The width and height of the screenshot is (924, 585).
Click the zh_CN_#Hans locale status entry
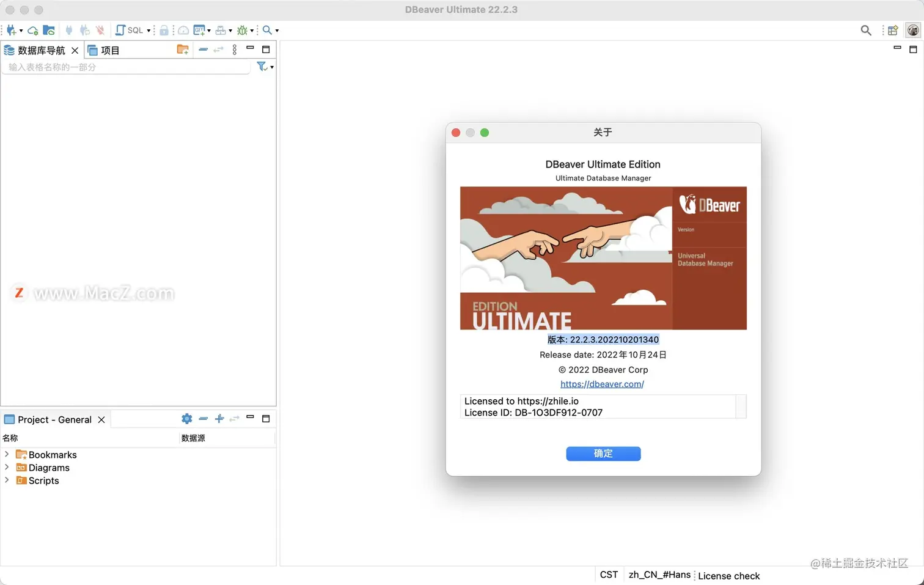(659, 575)
